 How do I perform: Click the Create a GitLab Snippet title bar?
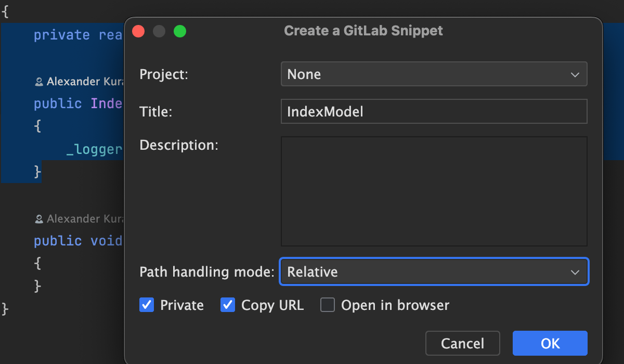(x=363, y=31)
